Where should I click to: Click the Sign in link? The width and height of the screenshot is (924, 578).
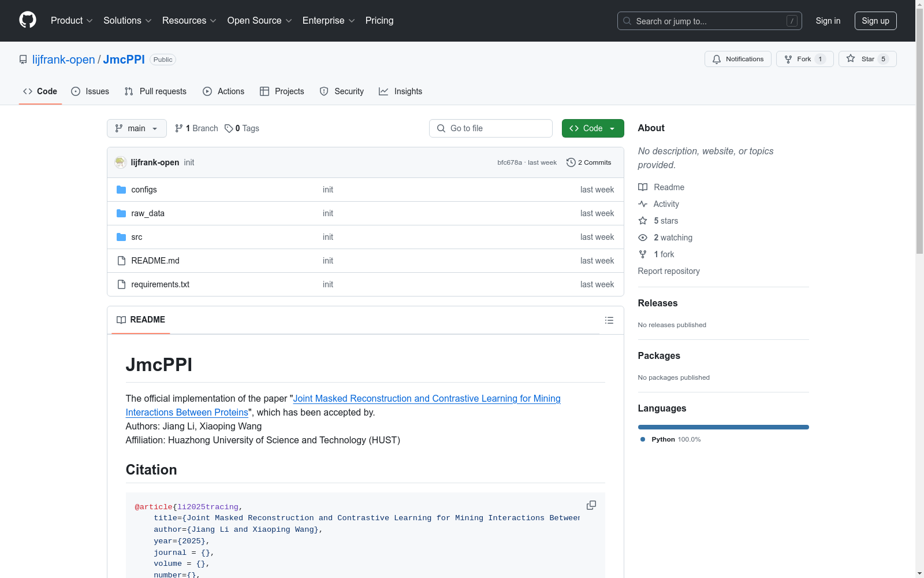coord(828,21)
